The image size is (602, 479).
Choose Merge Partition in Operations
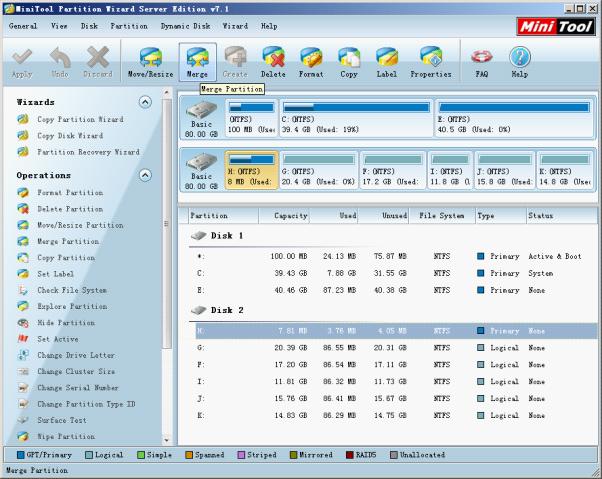pos(58,241)
